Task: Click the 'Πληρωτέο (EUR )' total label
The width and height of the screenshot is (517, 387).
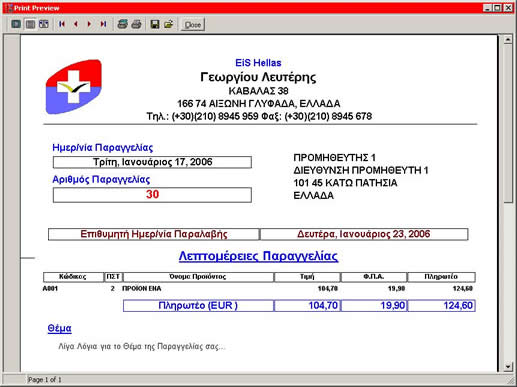Action: pos(198,306)
